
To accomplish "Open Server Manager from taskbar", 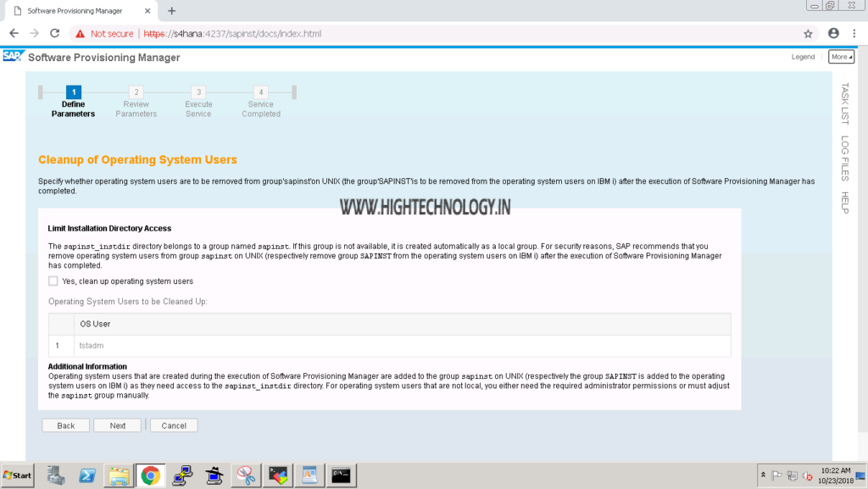I will pyautogui.click(x=55, y=475).
